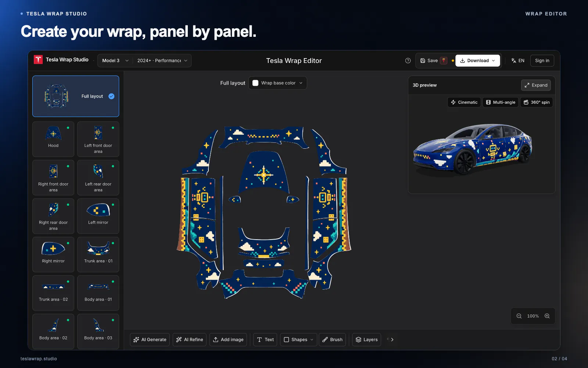Click the Tesla Wrap Editor title
588x368 pixels.
[294, 61]
